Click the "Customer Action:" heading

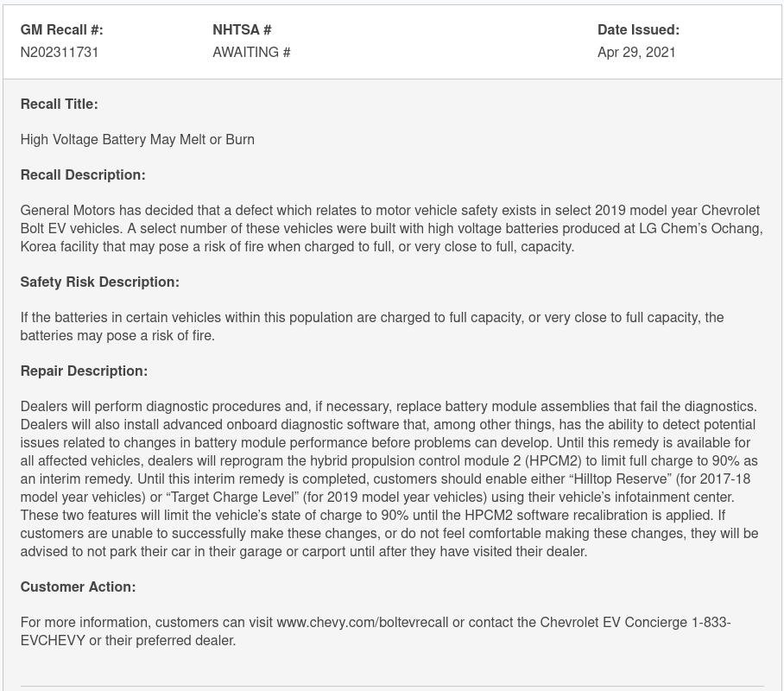(x=78, y=586)
